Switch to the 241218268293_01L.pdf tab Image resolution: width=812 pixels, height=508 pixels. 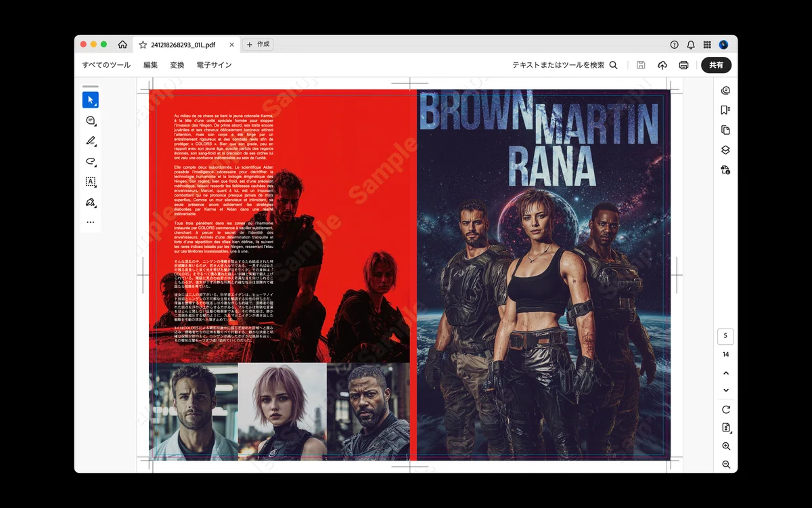[183, 45]
